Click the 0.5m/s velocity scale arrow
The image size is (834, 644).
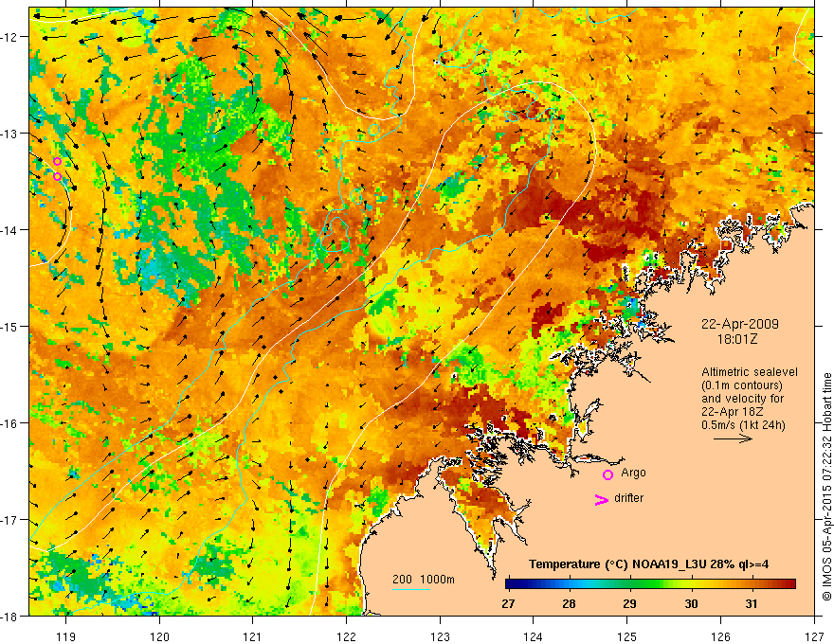click(733, 438)
